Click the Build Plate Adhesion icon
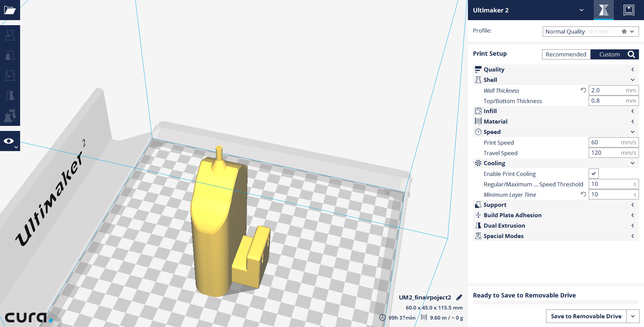Viewport: 644px width, 327px height. click(x=478, y=215)
